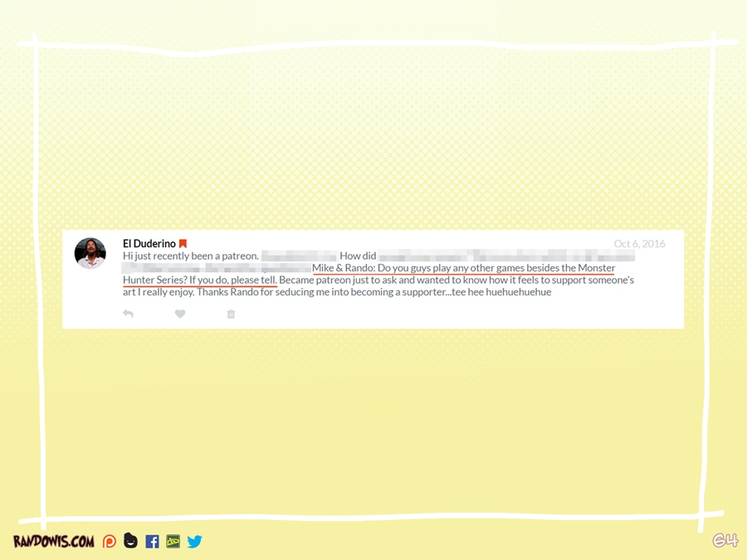Click the black smiling mascot face icon
The height and width of the screenshot is (560, 747).
click(130, 541)
